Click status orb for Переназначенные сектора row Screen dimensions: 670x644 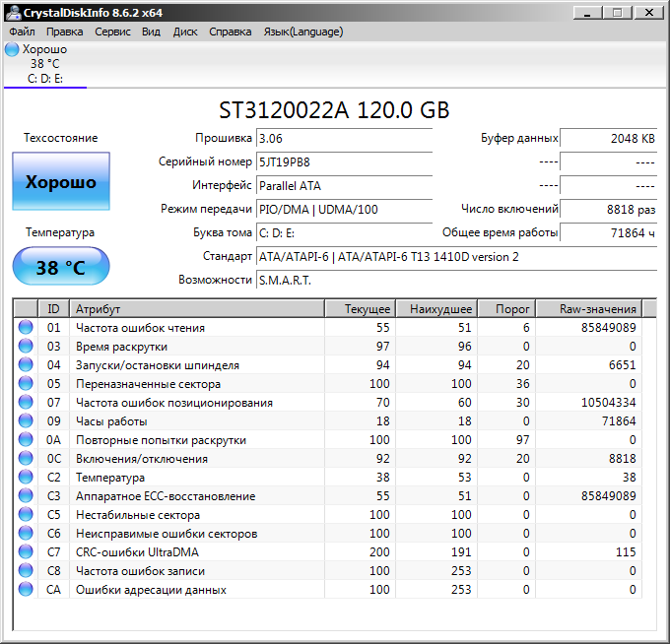[26, 384]
